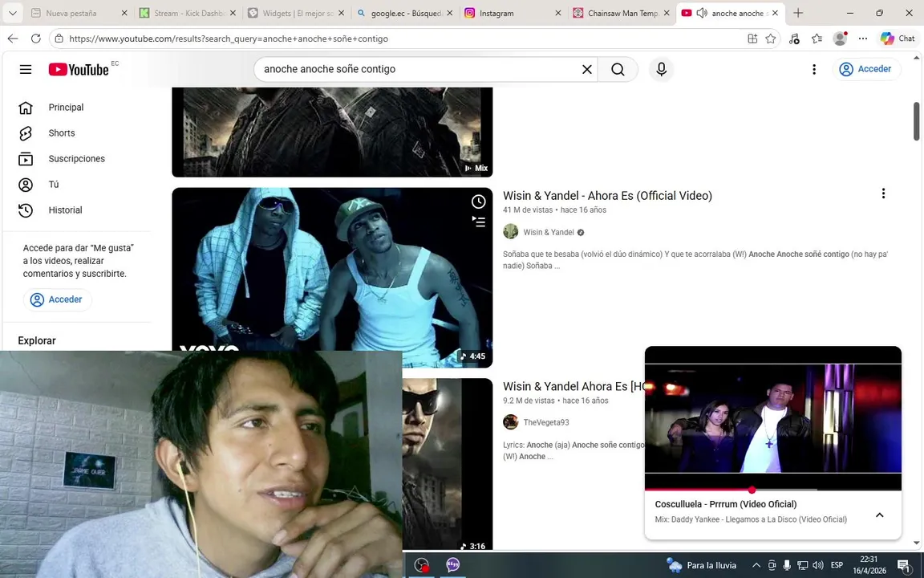The image size is (924, 578).
Task: Open the notification center icon
Action: tap(903, 565)
